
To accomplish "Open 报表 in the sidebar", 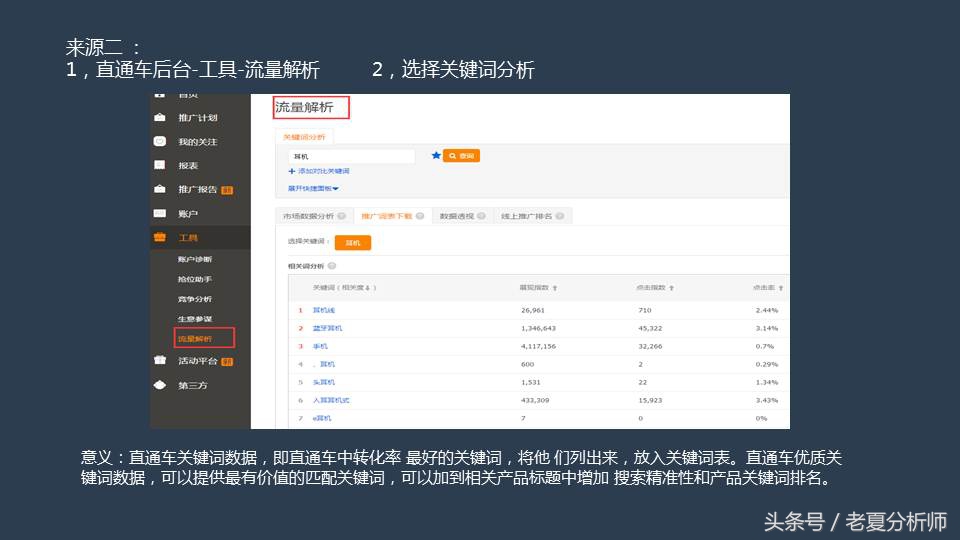I will (x=188, y=165).
